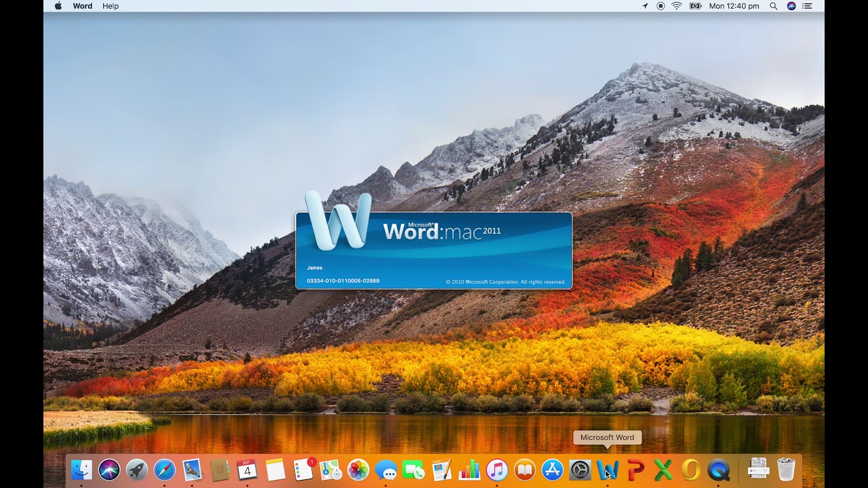868x488 pixels.
Task: Click the Mon 12:40 pm clock
Action: 734,5
